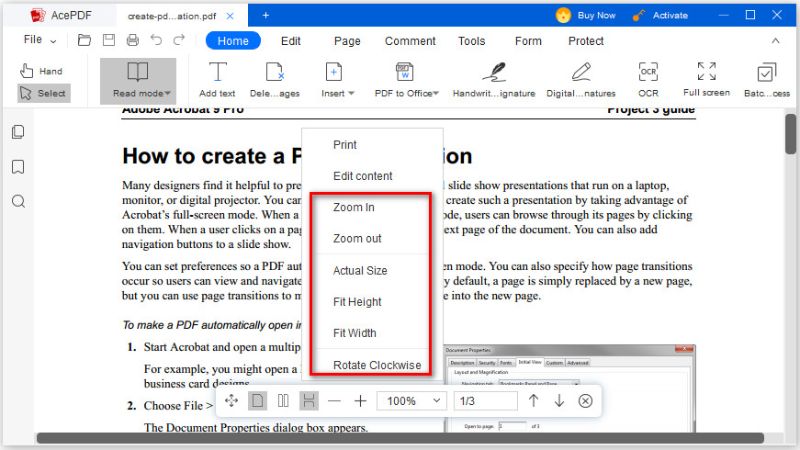Open the bookmarks sidebar panel
The height and width of the screenshot is (450, 800).
18,167
